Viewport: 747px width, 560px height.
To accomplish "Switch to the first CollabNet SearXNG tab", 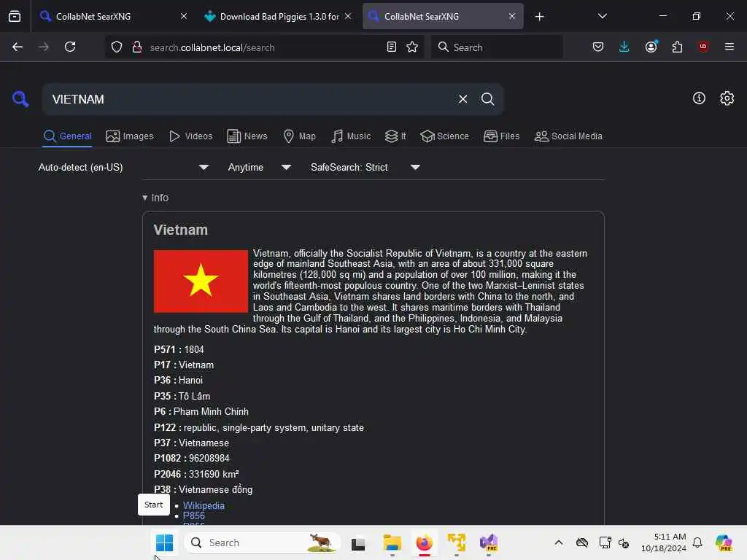I will click(x=112, y=16).
